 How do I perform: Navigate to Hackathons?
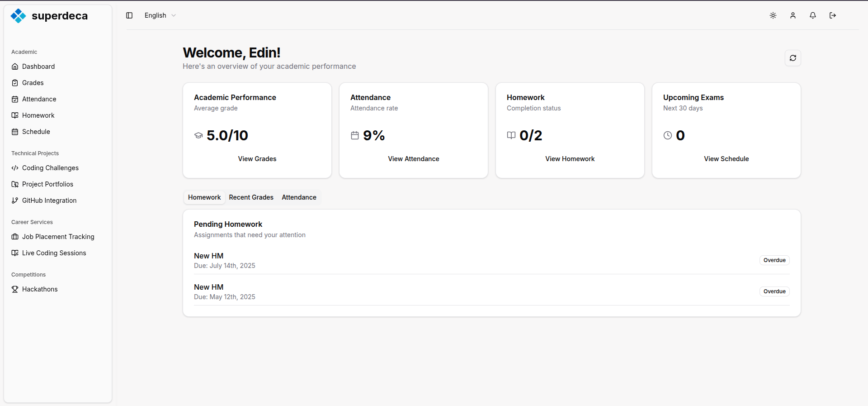click(58, 289)
